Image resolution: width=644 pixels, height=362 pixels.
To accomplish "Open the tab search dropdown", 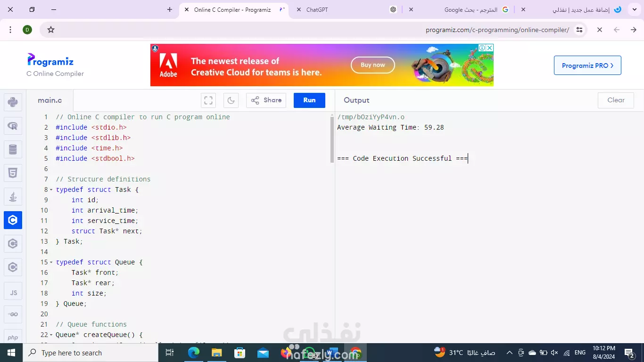I will point(635,9).
